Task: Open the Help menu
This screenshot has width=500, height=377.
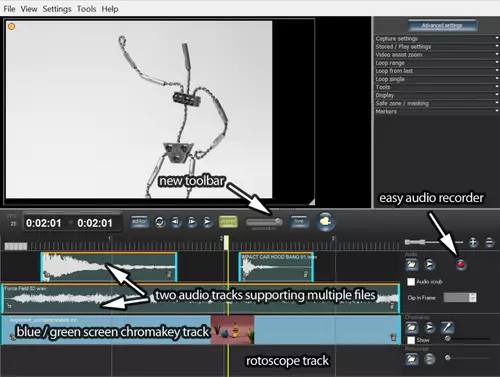Action: click(110, 9)
